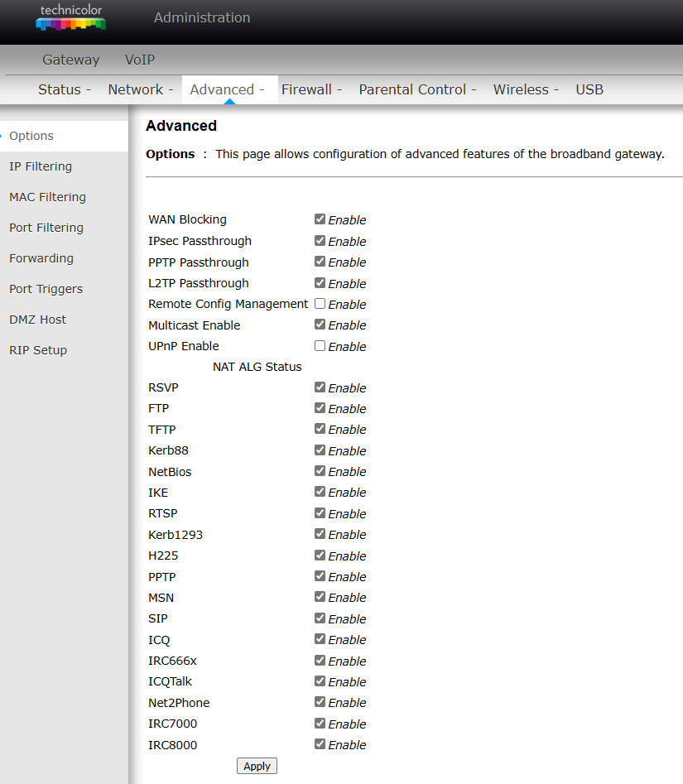Open the RIP Setup page
683x784 pixels.
click(x=38, y=350)
